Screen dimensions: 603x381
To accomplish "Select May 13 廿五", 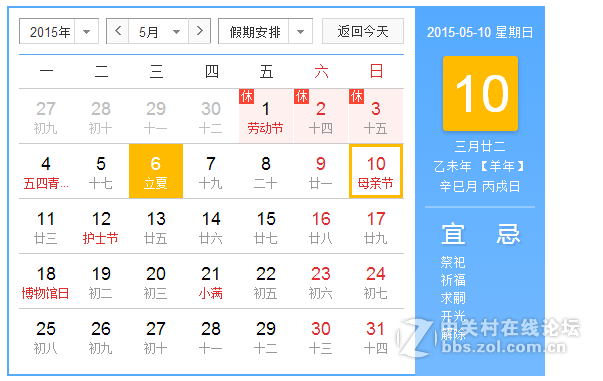I will (x=156, y=226).
